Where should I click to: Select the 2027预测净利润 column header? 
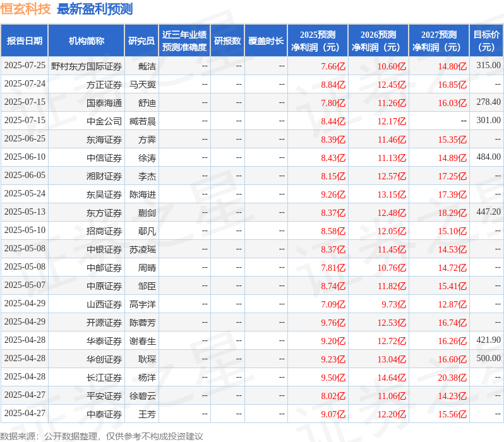439,41
